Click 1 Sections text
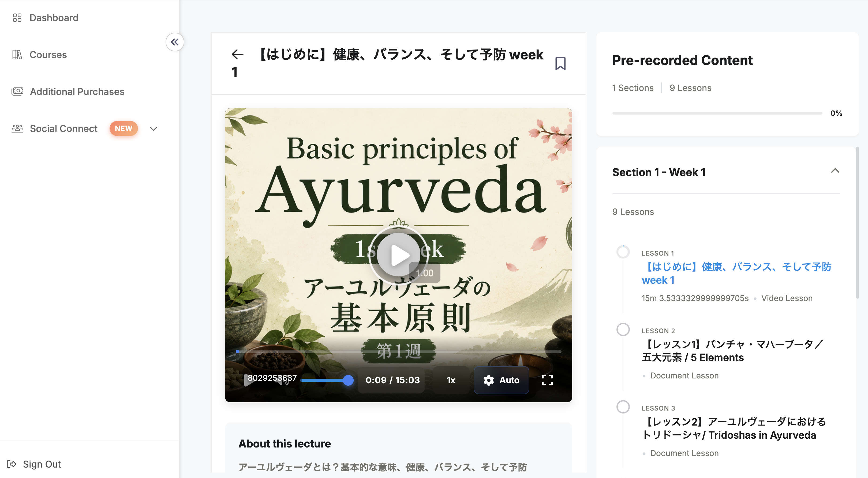The height and width of the screenshot is (478, 868). (633, 88)
